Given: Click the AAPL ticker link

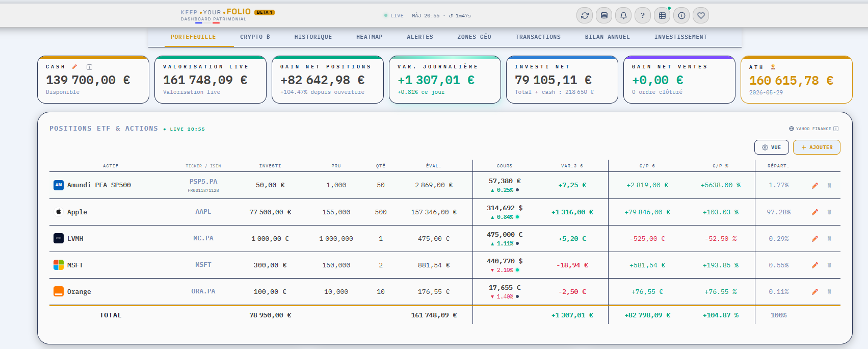Looking at the screenshot, I should click(x=203, y=212).
